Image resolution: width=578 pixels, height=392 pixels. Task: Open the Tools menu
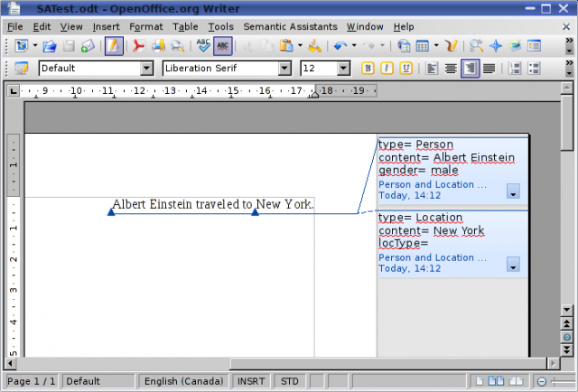coord(220,26)
